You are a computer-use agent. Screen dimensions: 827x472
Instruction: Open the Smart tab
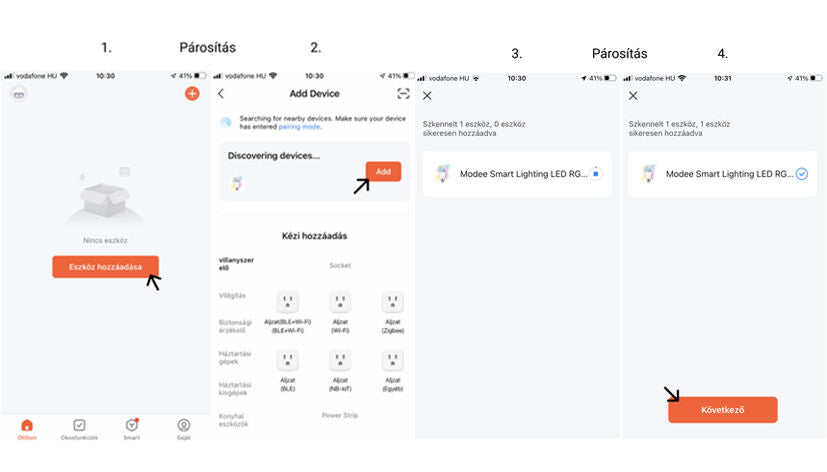pyautogui.click(x=131, y=428)
